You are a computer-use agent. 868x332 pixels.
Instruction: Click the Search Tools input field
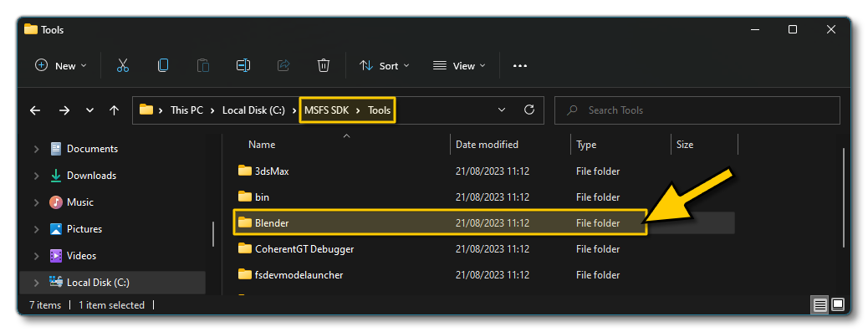pos(697,110)
